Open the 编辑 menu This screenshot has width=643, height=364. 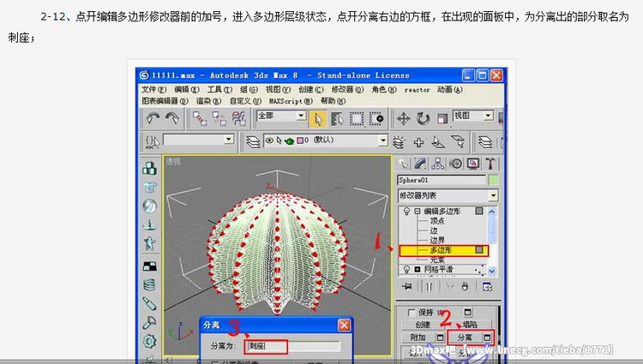point(187,89)
